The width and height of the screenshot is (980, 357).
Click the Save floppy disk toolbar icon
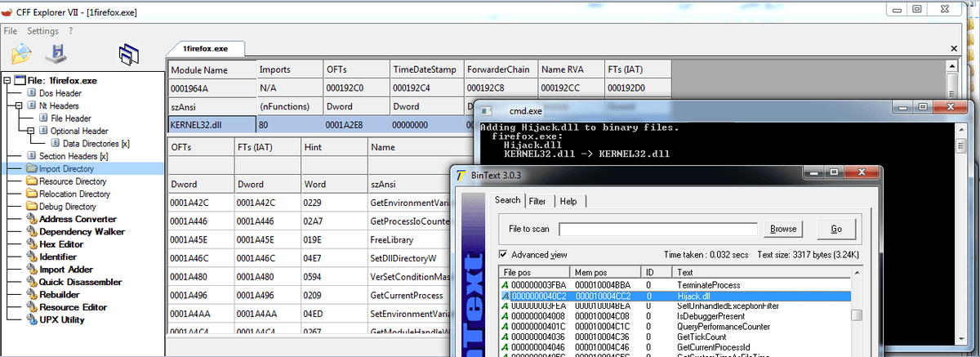[56, 54]
